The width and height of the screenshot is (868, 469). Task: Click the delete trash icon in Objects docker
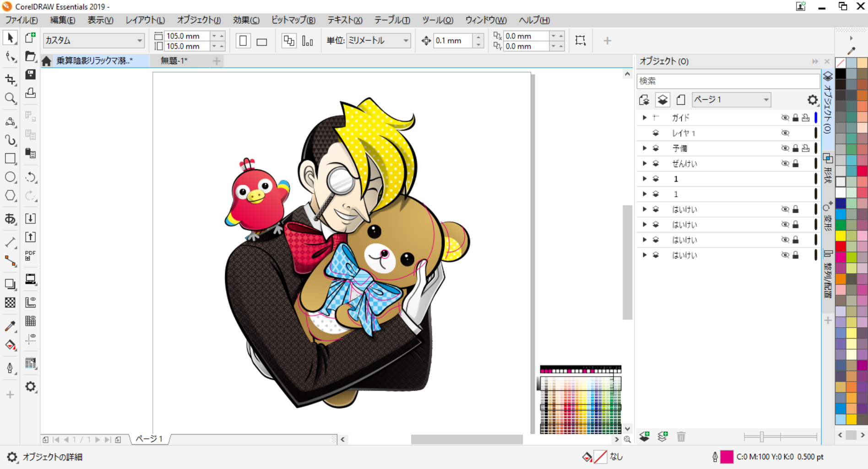click(x=681, y=437)
